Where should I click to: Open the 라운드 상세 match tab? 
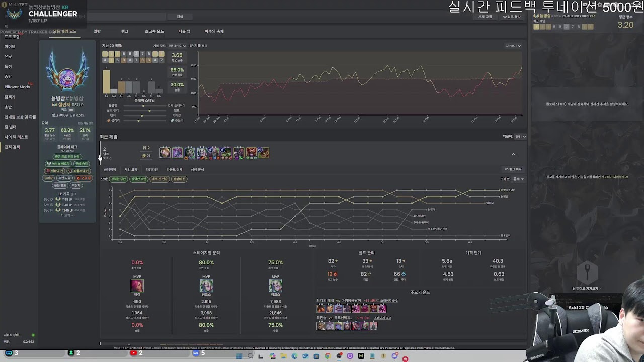click(x=174, y=170)
